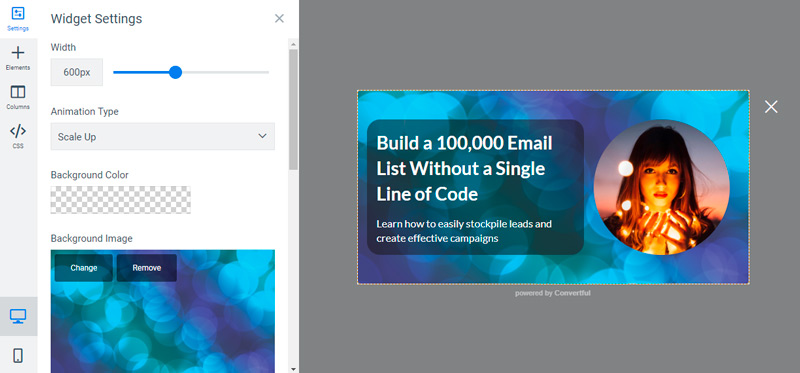Open the Animation Type dropdown
The height and width of the screenshot is (373, 800).
coord(163,136)
